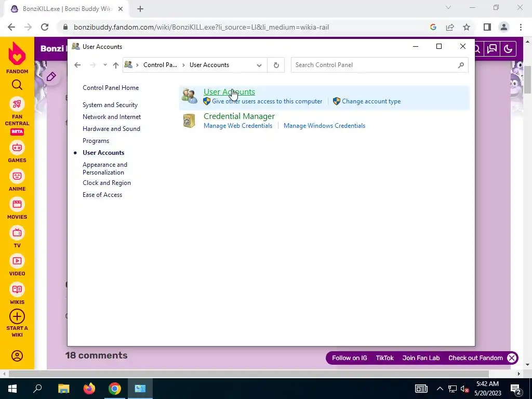Image resolution: width=532 pixels, height=399 pixels.
Task: Click Check out Fandom button
Action: coord(476,358)
